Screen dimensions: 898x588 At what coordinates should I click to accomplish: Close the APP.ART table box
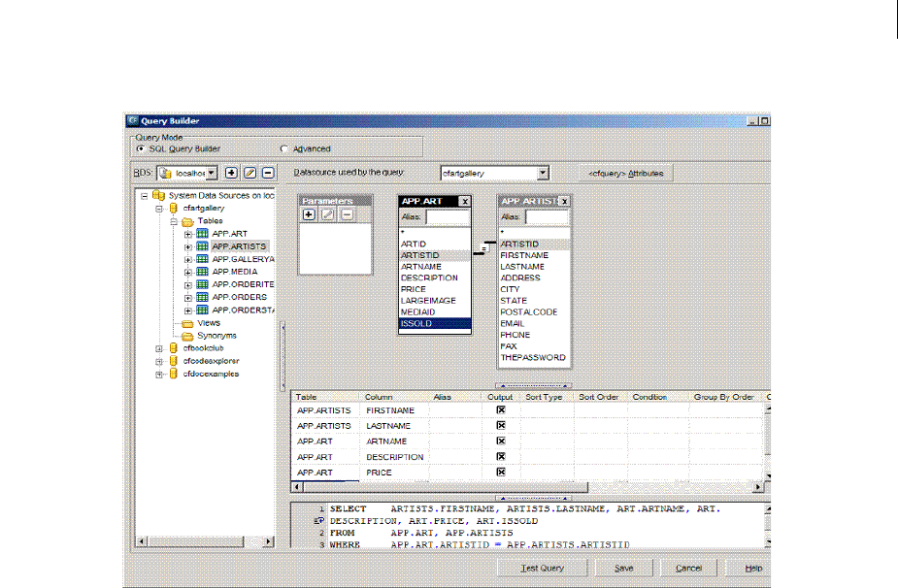coord(464,201)
